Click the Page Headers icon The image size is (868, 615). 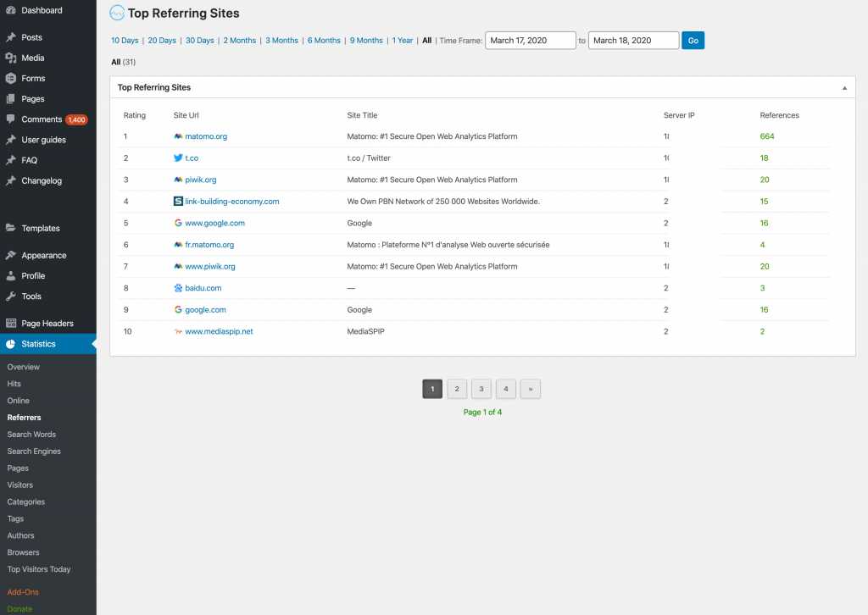tap(10, 323)
